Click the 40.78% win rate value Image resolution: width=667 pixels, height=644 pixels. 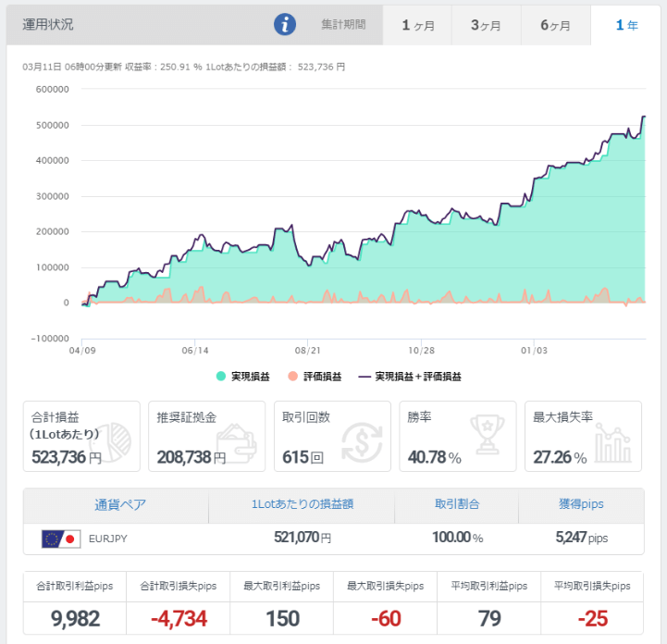tap(434, 458)
